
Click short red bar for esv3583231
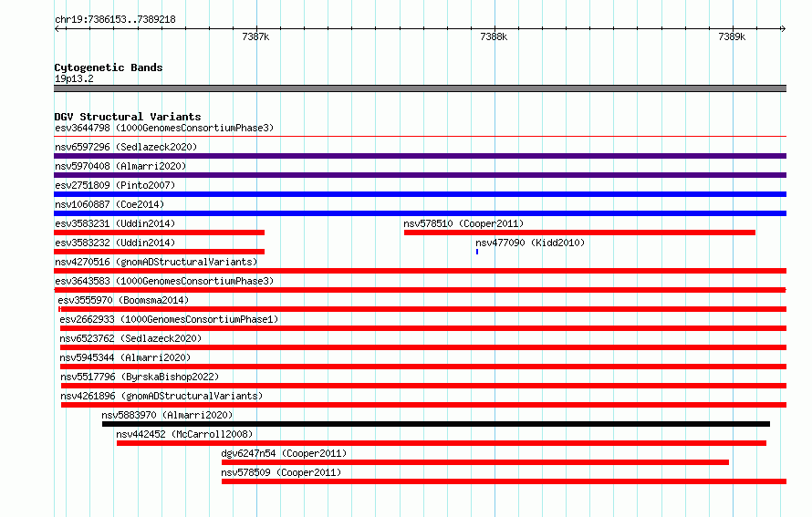160,233
